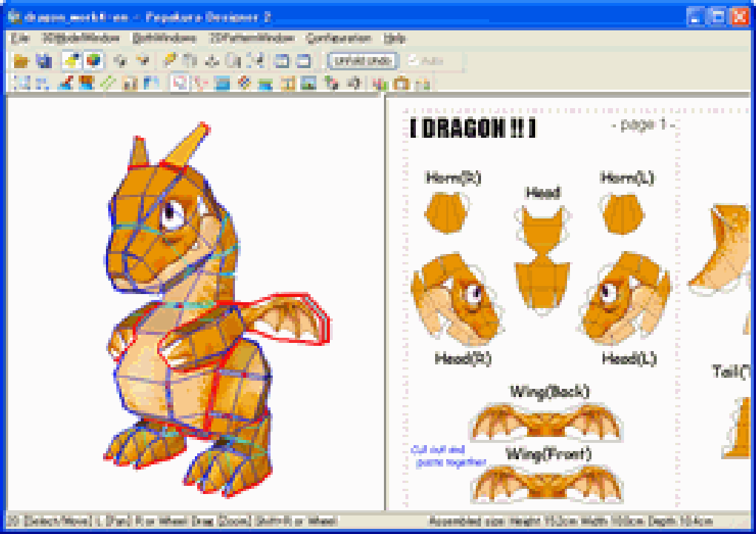Open the Help menu
Image resolution: width=756 pixels, height=534 pixels.
point(394,39)
